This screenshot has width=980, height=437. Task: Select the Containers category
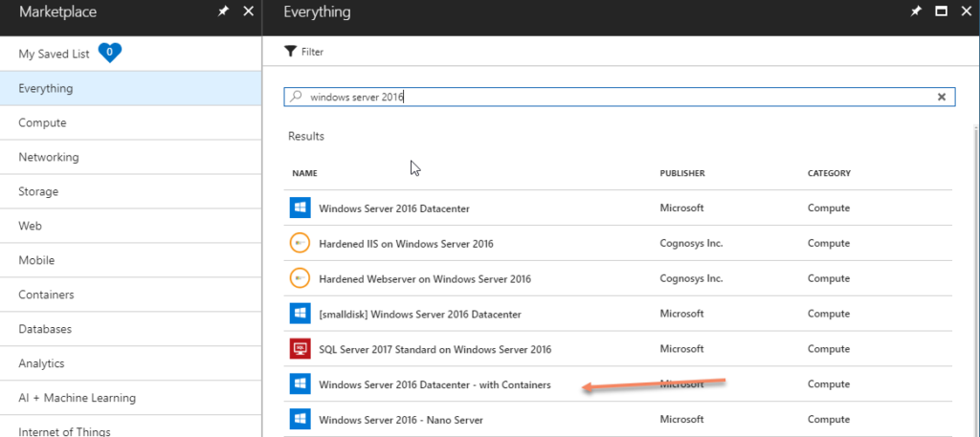click(x=130, y=295)
